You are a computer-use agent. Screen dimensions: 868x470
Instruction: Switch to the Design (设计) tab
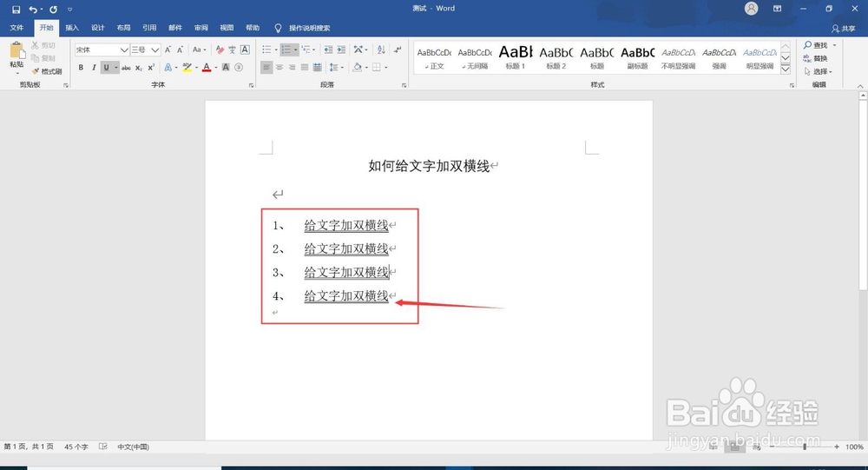(x=97, y=28)
